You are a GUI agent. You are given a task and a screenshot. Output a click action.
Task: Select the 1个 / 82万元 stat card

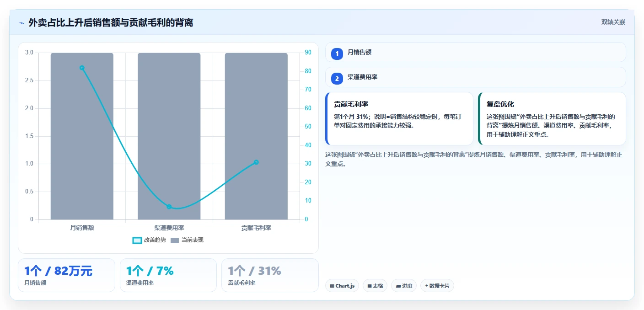66,275
